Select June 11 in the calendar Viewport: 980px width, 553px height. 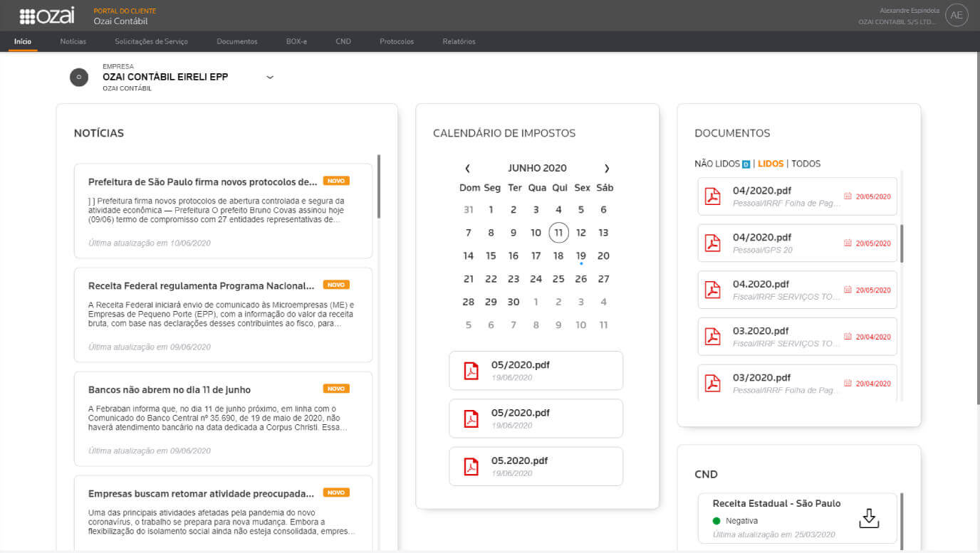pyautogui.click(x=558, y=233)
